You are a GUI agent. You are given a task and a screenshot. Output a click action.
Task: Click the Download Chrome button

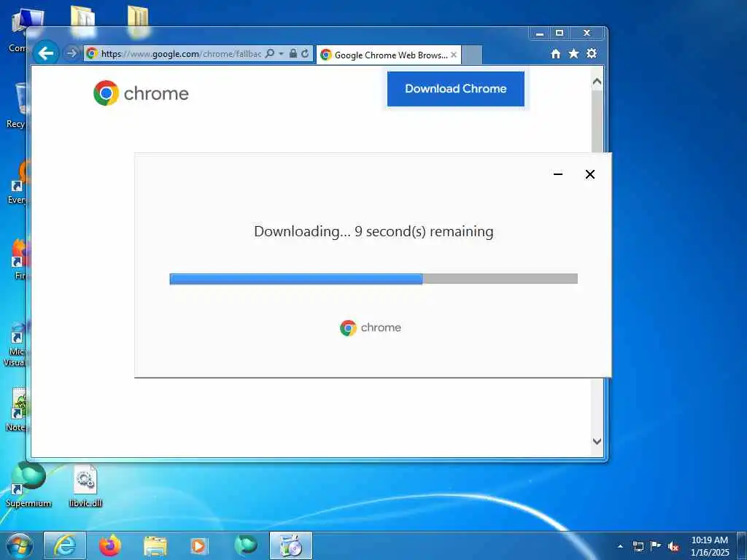[455, 89]
